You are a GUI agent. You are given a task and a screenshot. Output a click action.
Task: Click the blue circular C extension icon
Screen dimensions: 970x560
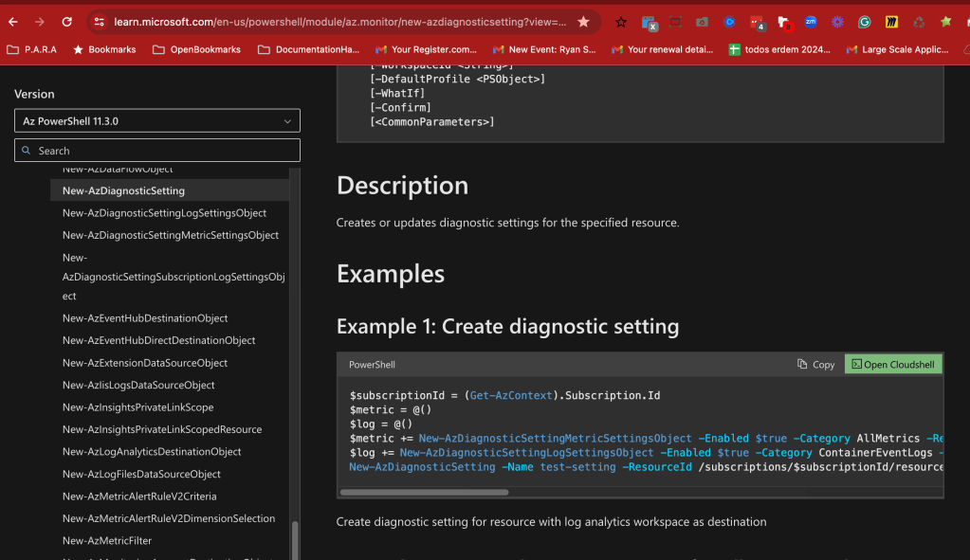point(729,22)
